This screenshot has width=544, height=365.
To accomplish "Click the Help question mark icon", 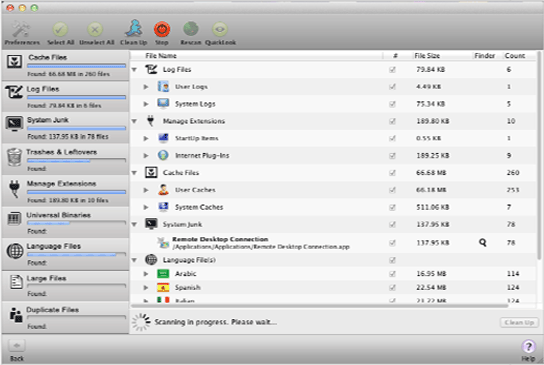I will 528,346.
